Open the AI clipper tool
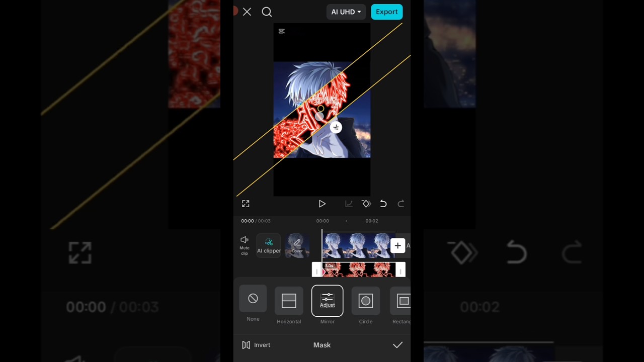Viewport: 644px width, 362px height. [x=269, y=246]
